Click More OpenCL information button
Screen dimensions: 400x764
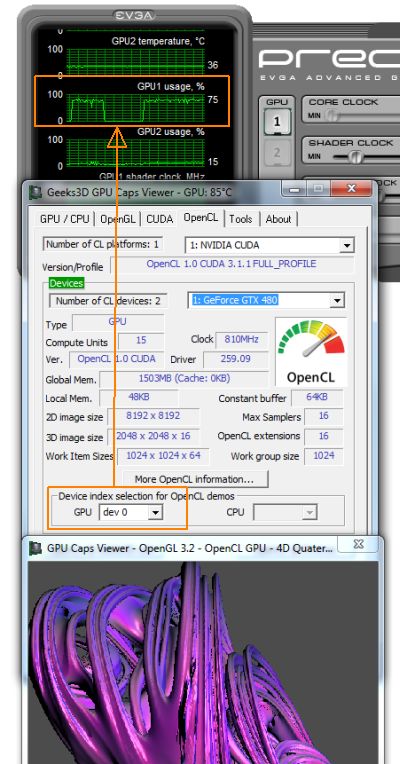[x=195, y=479]
